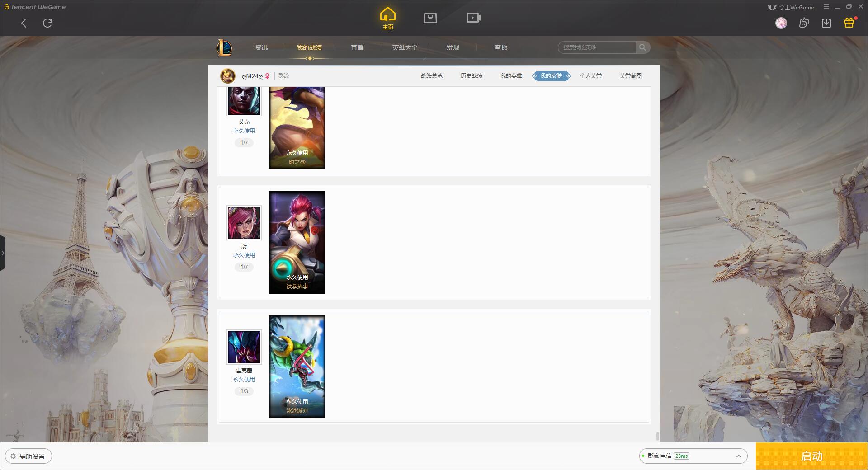
Task: Open the 泳池派对 skin card
Action: click(x=297, y=367)
